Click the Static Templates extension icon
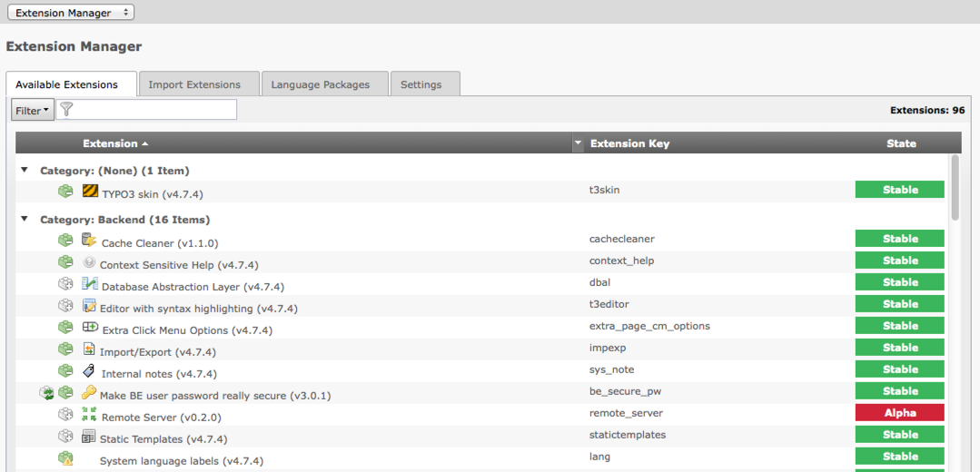Screen dimensions: 980x472 (x=89, y=436)
